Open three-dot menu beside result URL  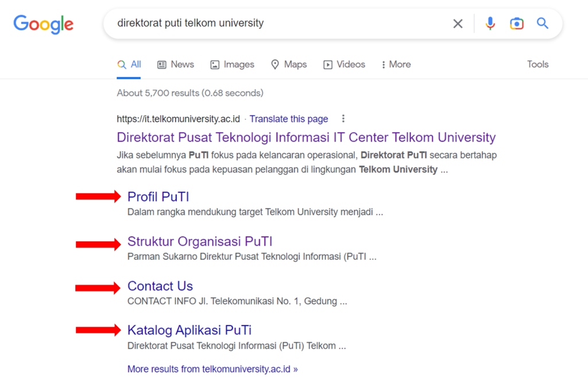point(343,118)
